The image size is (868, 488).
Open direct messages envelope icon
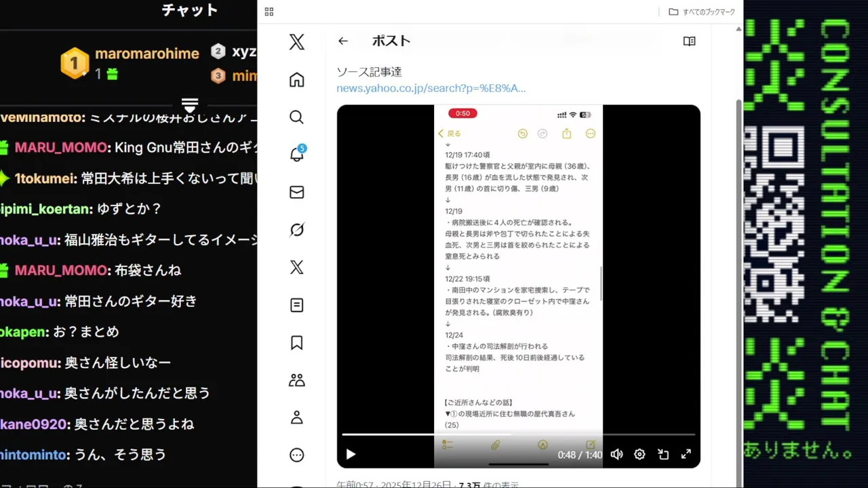click(296, 192)
